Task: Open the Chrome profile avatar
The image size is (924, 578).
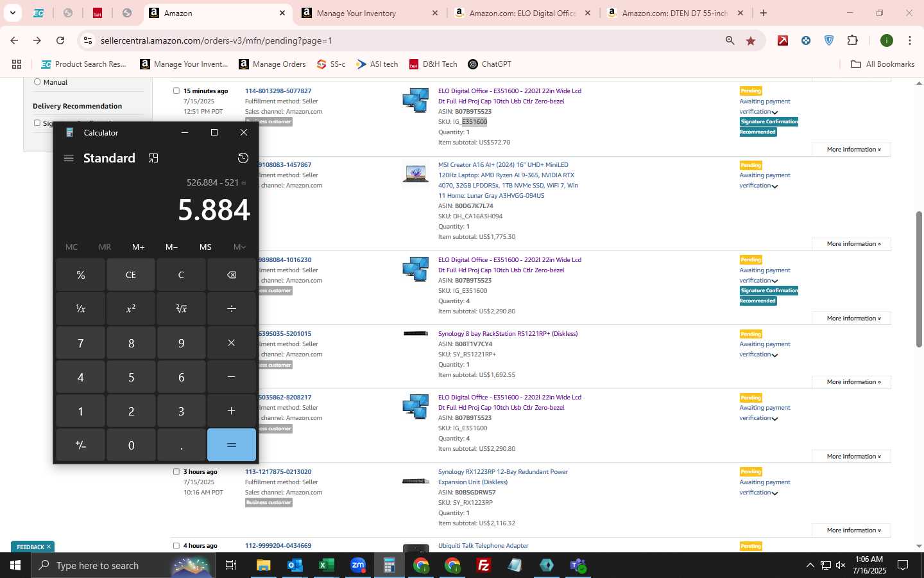Action: tap(887, 40)
